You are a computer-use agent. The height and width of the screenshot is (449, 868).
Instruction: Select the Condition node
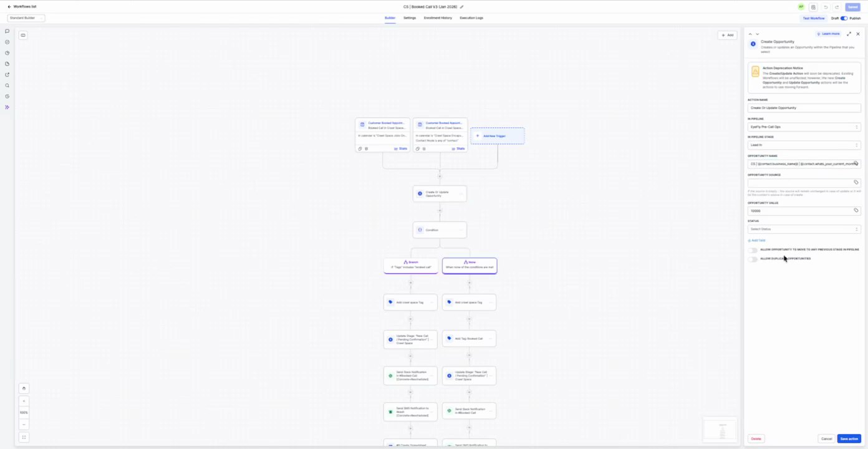coord(440,230)
